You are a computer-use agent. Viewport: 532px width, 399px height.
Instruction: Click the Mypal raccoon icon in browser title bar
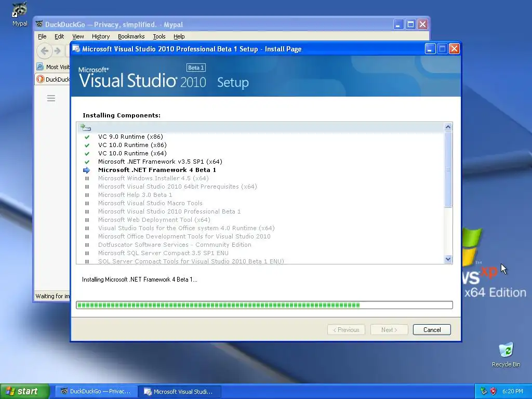tap(39, 24)
